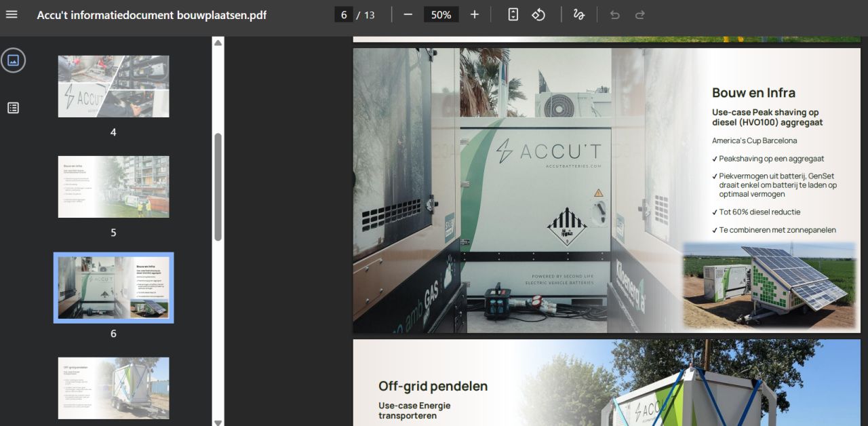Click the zoom out minus button

(408, 15)
